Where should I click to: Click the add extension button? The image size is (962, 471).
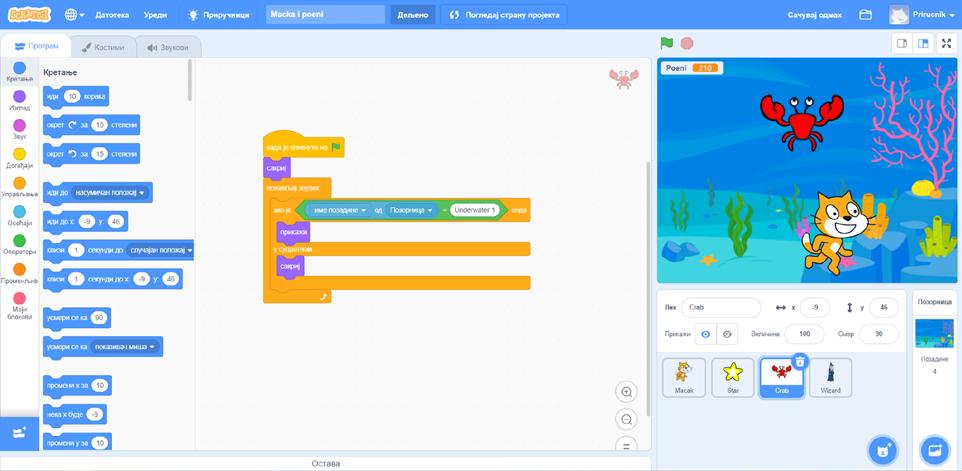tap(20, 432)
